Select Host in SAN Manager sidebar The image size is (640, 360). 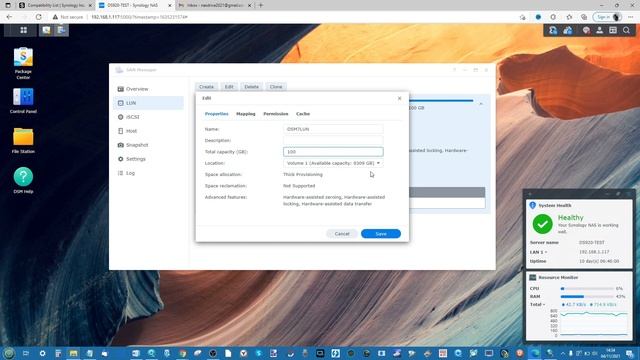(x=148, y=131)
